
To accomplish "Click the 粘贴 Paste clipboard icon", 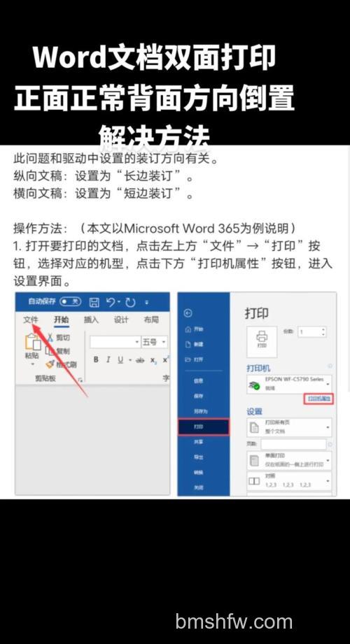I will point(32,342).
